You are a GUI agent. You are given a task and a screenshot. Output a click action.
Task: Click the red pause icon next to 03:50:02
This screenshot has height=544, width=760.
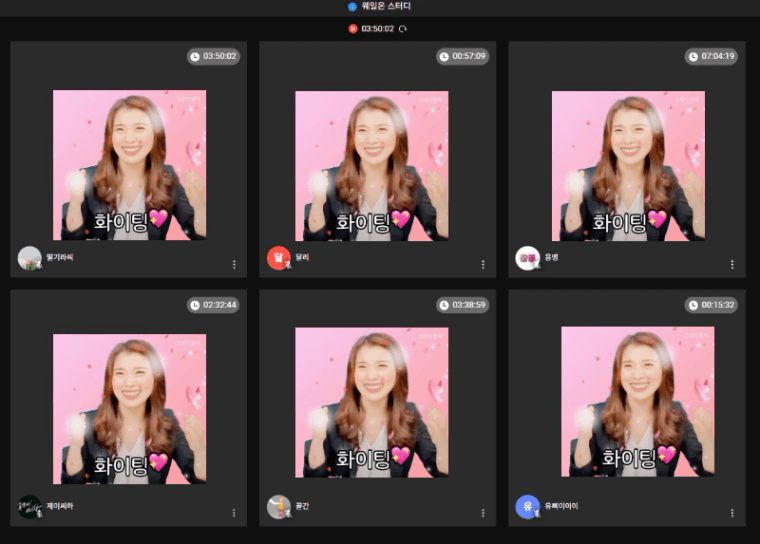[353, 28]
